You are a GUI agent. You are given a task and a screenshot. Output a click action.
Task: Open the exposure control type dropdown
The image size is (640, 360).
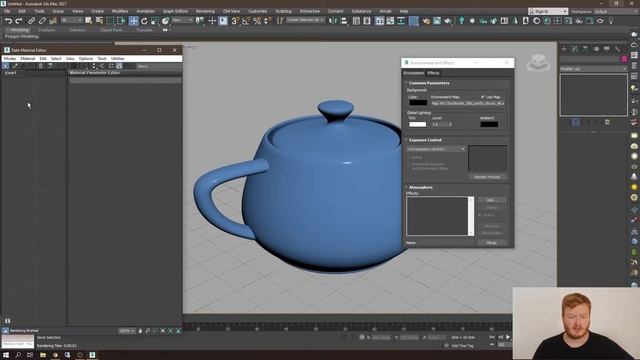coord(436,149)
